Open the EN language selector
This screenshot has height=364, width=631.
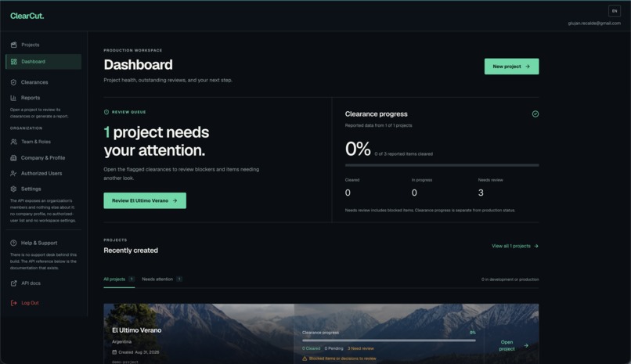(x=615, y=11)
